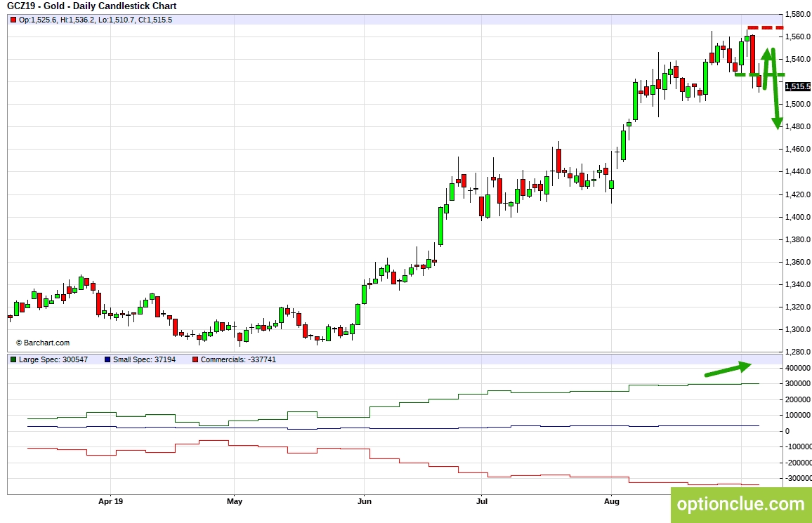Open the optionclue.com logo link
The height and width of the screenshot is (523, 812).
740,504
